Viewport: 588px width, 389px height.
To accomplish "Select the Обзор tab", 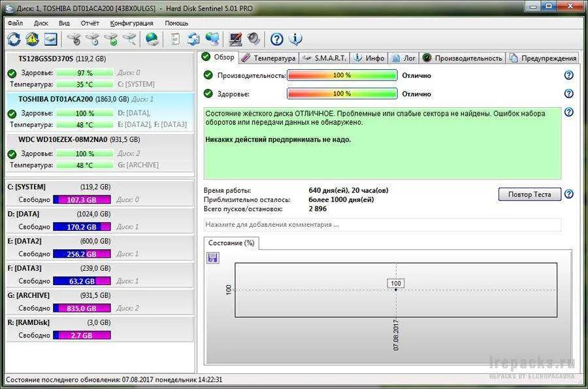I will [218, 57].
